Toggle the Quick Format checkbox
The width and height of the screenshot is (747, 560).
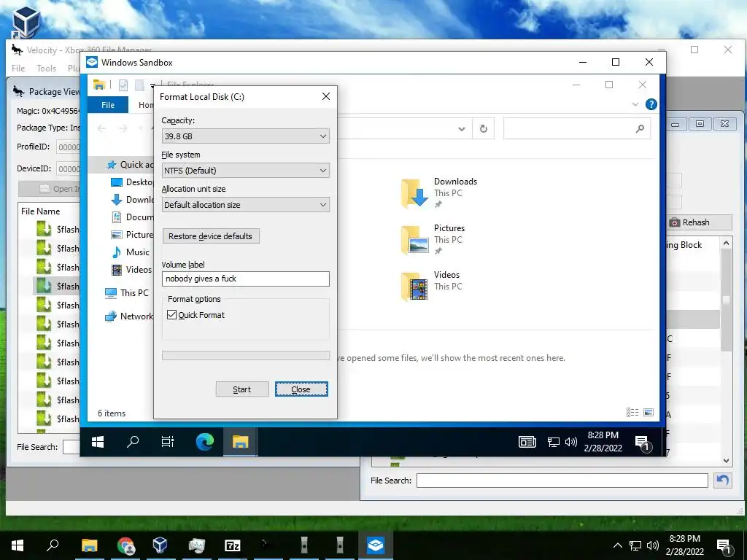coord(172,315)
